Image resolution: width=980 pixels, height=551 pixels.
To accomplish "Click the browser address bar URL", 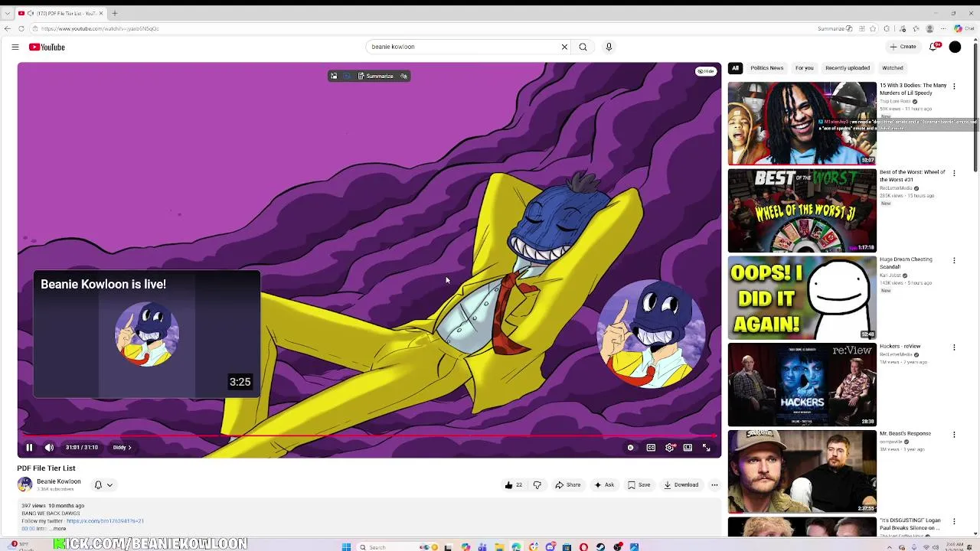I will [100, 28].
